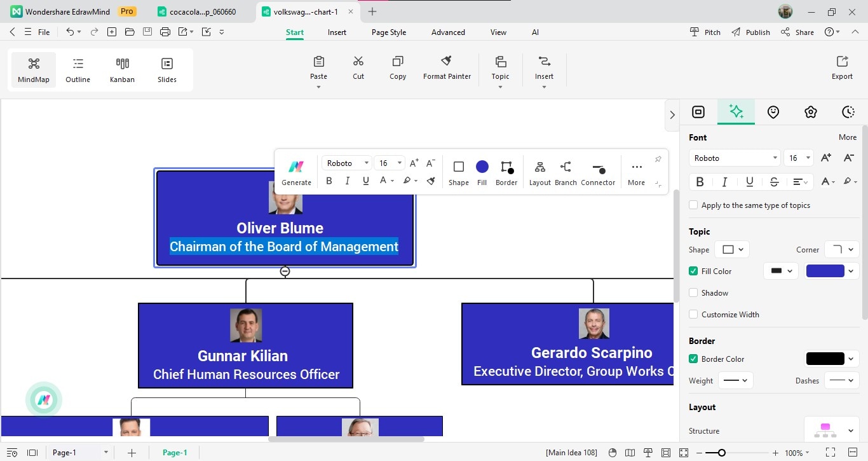Pin the floating toolbar
Screen dimensions: 868x461
(658, 159)
